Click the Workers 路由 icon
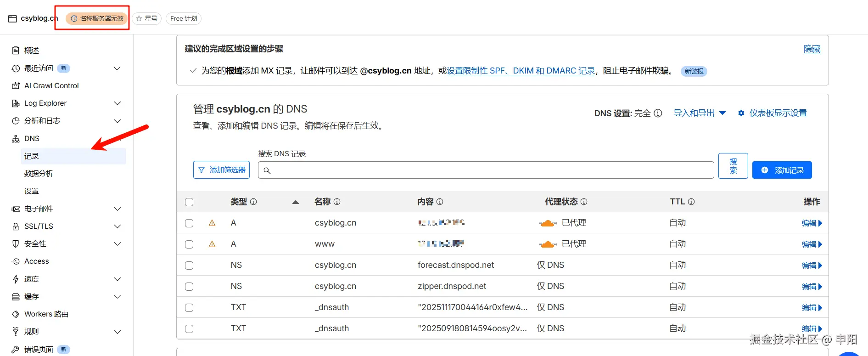Image resolution: width=868 pixels, height=356 pixels. point(16,314)
